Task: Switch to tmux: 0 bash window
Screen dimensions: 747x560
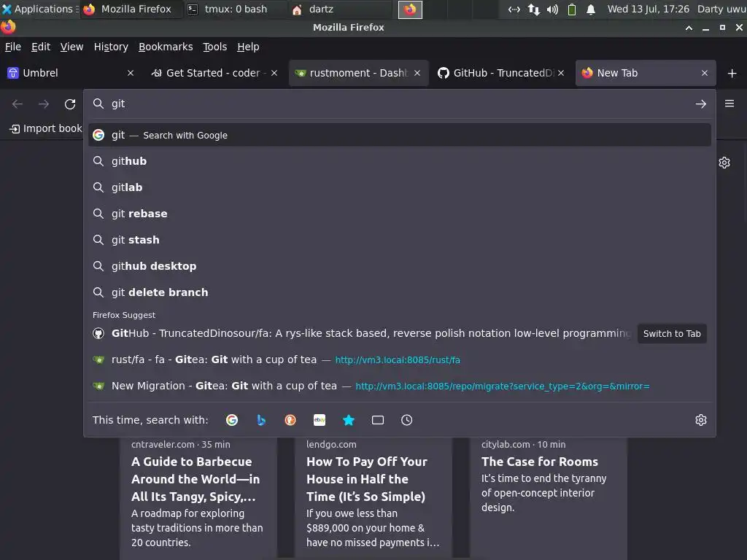Action: point(235,9)
